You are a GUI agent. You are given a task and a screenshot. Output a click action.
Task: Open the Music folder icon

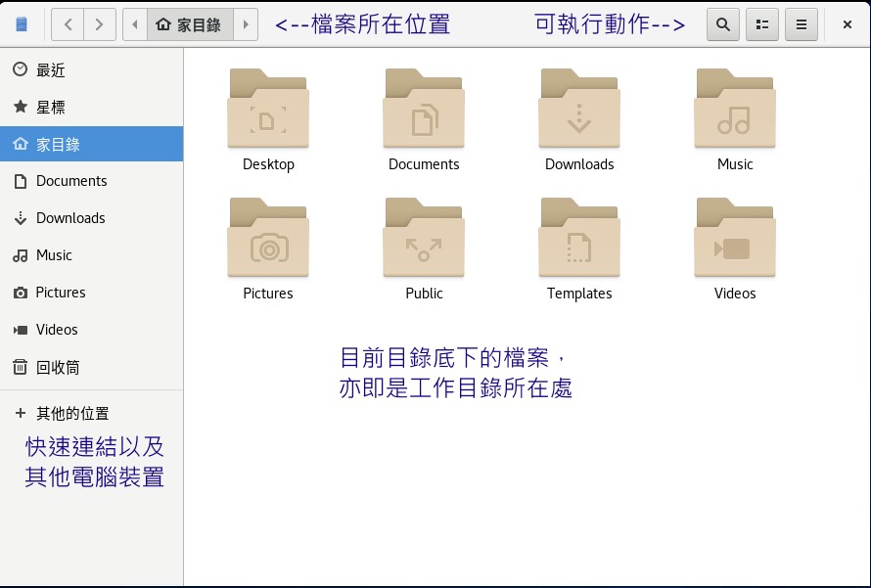tap(735, 108)
